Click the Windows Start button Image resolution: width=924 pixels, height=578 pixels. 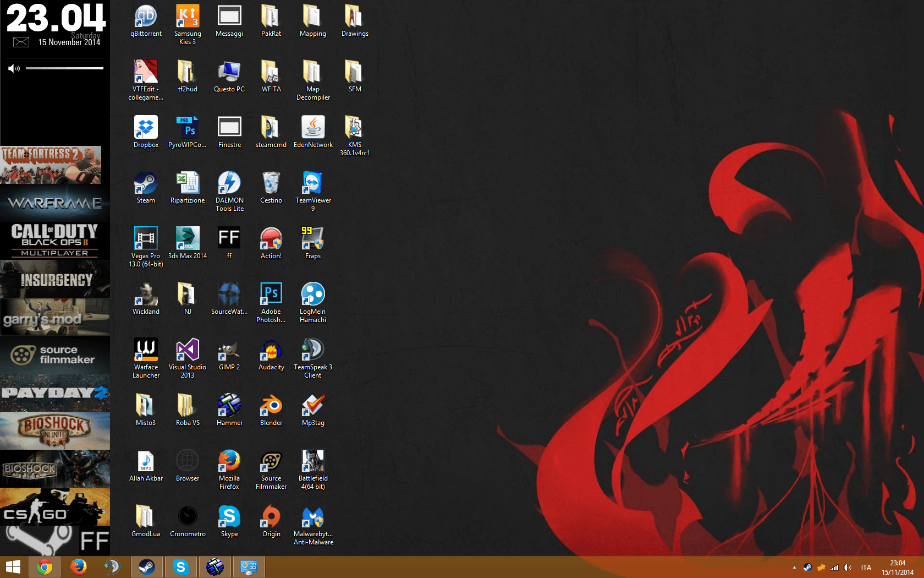coord(13,567)
